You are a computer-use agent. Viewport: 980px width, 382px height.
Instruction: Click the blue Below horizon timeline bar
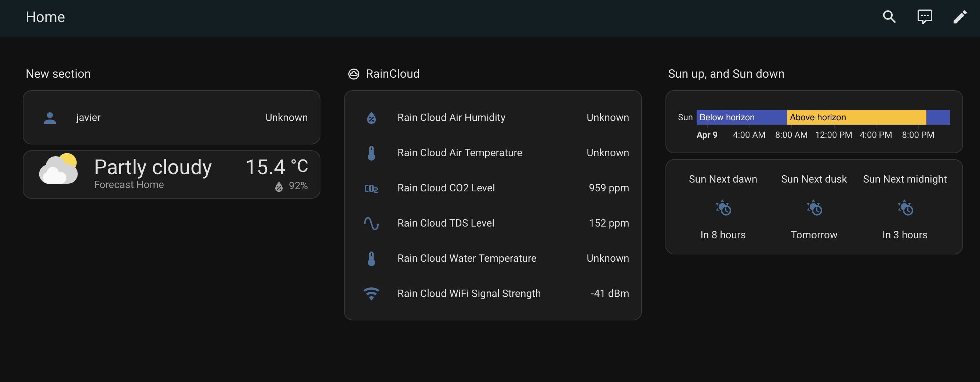(x=741, y=117)
